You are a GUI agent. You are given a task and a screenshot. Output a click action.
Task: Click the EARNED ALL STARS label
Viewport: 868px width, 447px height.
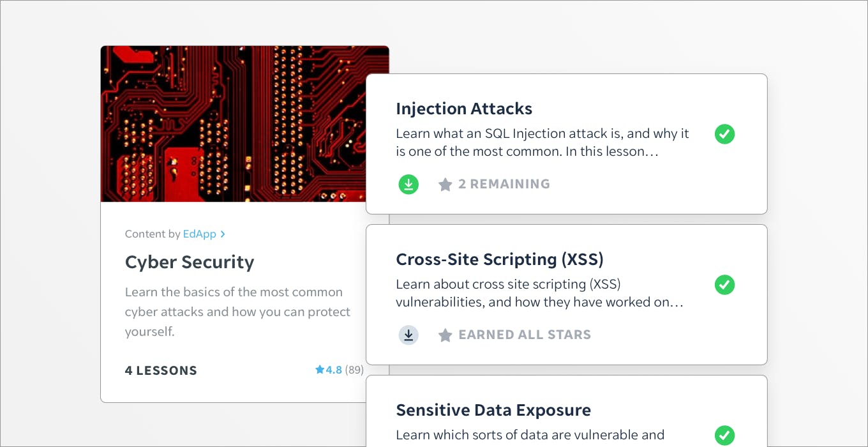[525, 335]
